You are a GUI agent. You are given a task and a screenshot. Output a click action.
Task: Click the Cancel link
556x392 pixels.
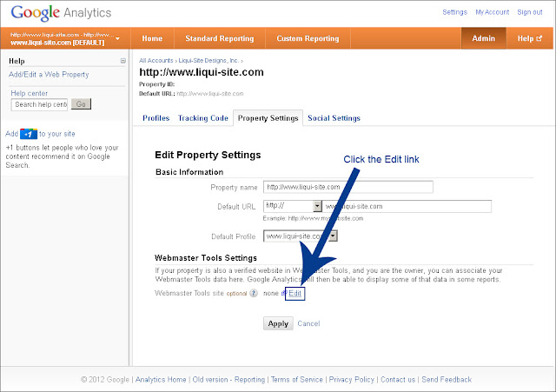pos(308,323)
